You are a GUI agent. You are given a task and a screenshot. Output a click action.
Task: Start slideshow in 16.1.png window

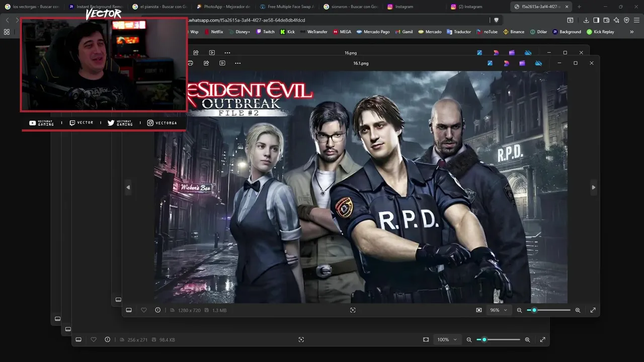(222, 63)
